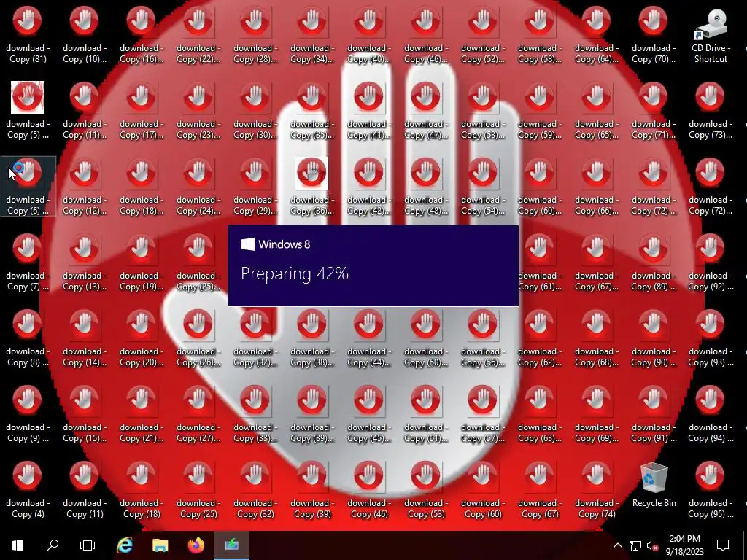The width and height of the screenshot is (747, 560).
Task: Select download - Copy (45) icon
Action: (368, 414)
